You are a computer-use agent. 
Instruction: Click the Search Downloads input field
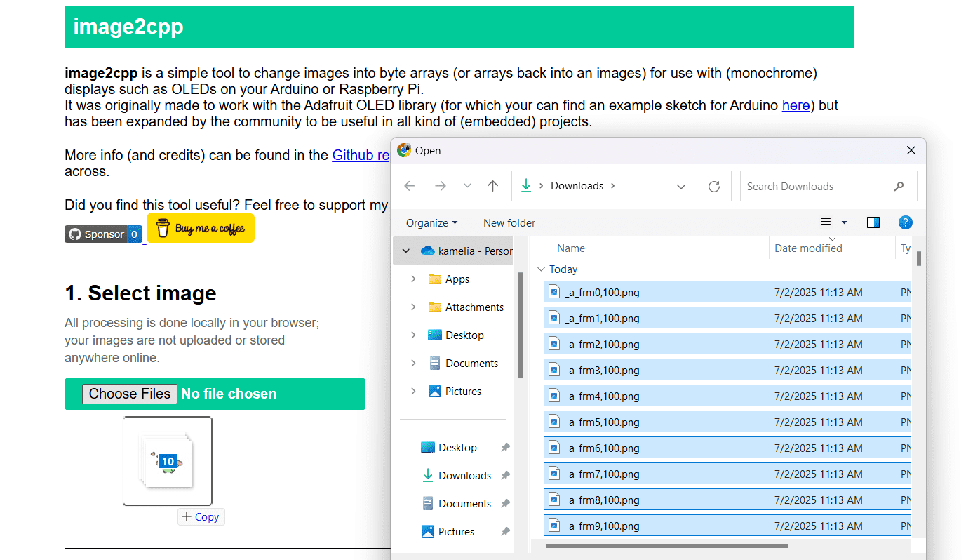click(817, 186)
